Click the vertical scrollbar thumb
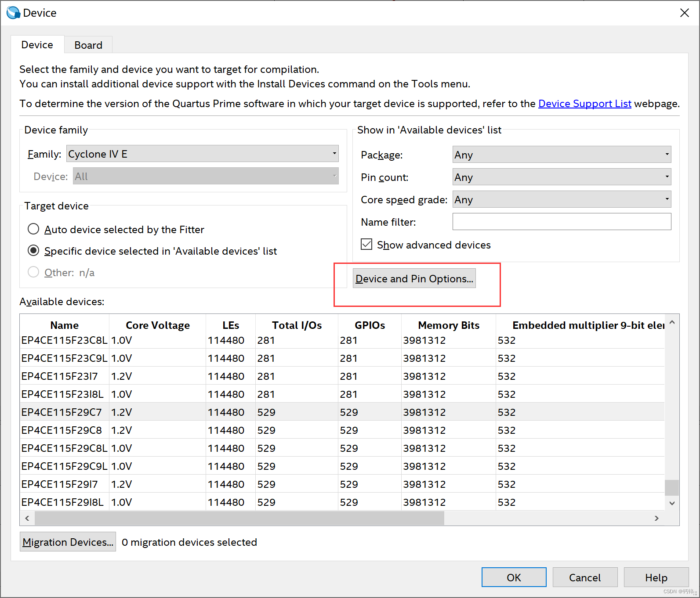 672,487
